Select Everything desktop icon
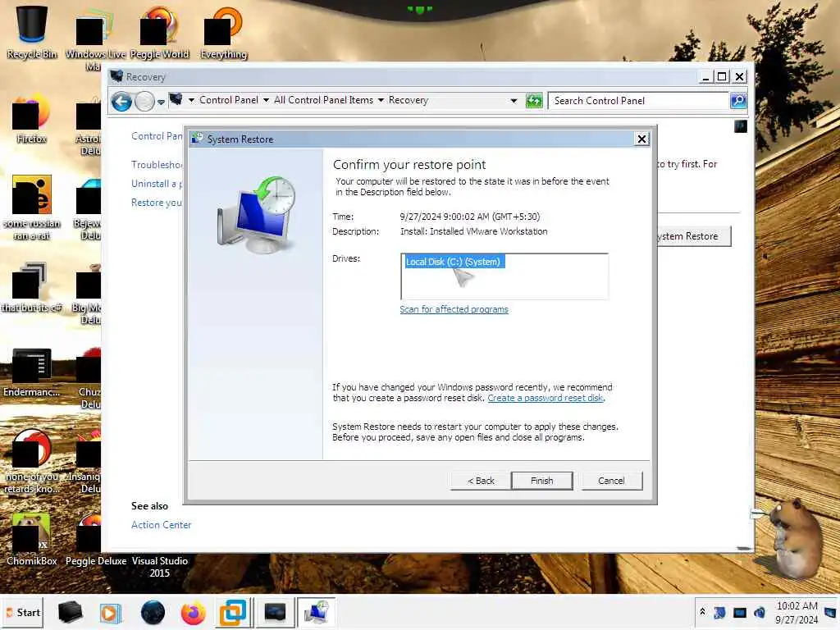The image size is (840, 630). tap(223, 32)
